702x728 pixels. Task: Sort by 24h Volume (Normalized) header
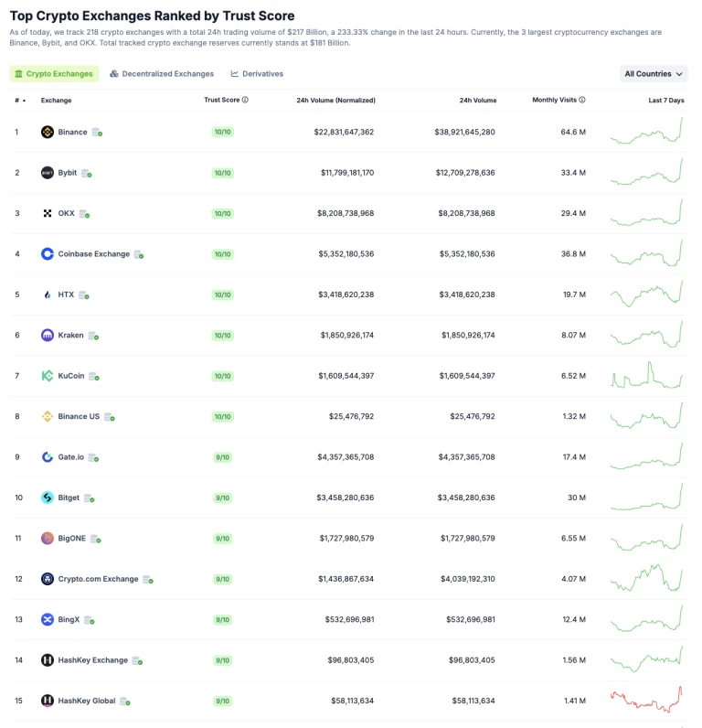pos(335,101)
